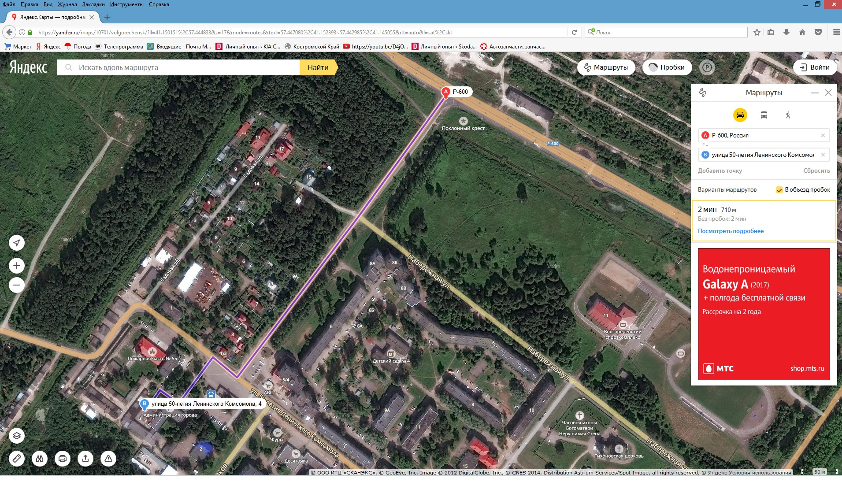Click Войти login button
Viewport: 842px width, 504px height.
[x=815, y=67]
